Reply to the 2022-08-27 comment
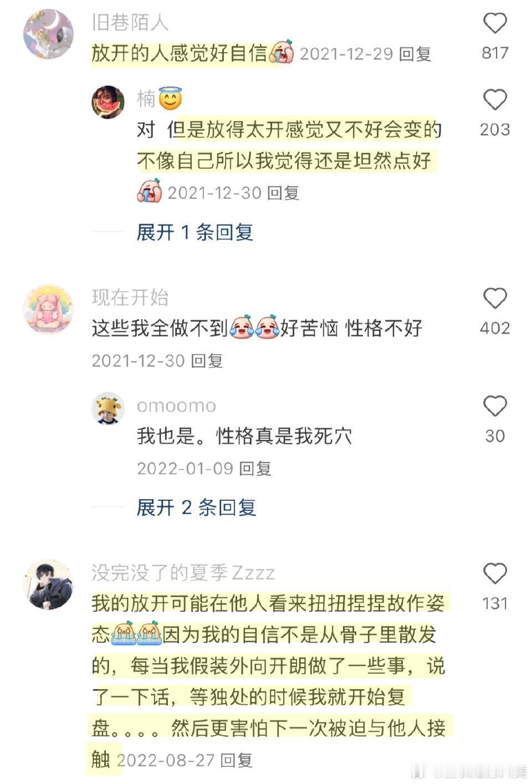This screenshot has height=784, width=532. pos(237,760)
